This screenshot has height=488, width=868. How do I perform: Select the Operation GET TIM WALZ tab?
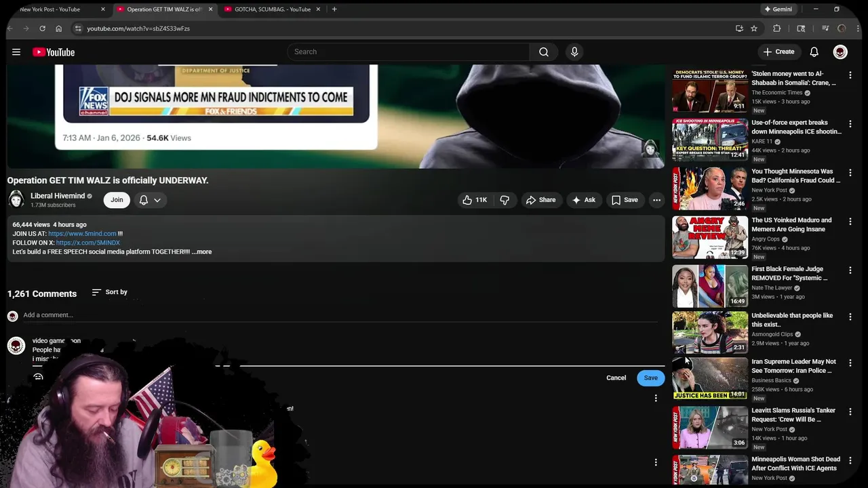click(163, 9)
